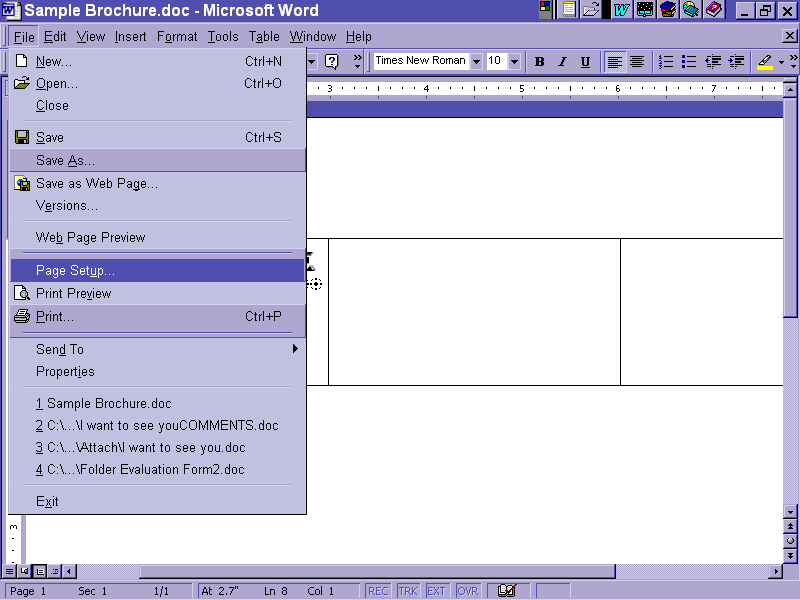The image size is (800, 600).
Task: Click the Decrease Indent icon
Action: click(x=713, y=61)
